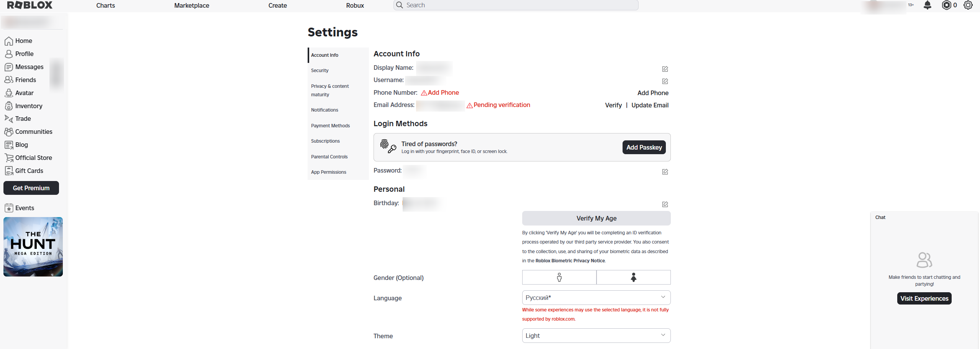Viewport: 980px width, 349px height.
Task: Open Profile from sidebar
Action: click(19, 54)
